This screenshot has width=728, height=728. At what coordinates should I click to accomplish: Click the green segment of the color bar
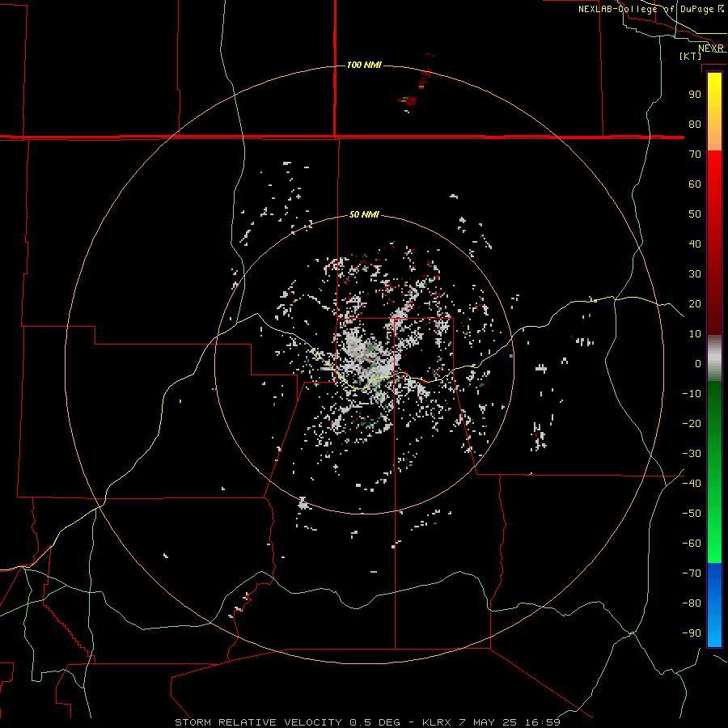click(714, 472)
